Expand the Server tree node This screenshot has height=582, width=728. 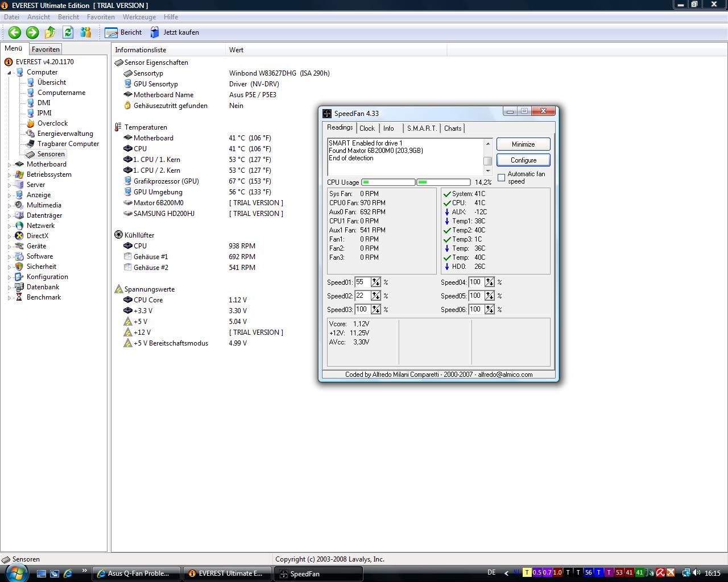pyautogui.click(x=9, y=185)
